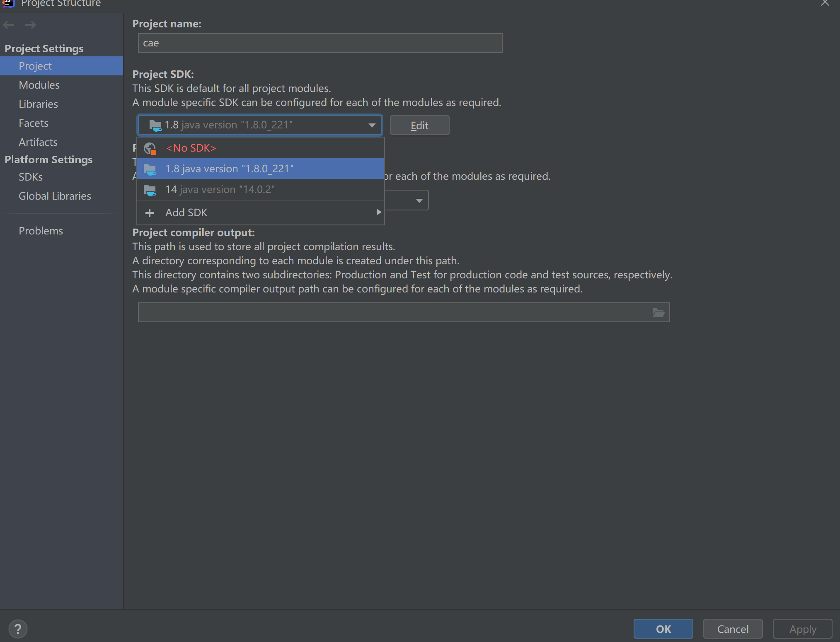Open the project language level dropdown arrow
Image resolution: width=840 pixels, height=642 pixels.
(419, 201)
